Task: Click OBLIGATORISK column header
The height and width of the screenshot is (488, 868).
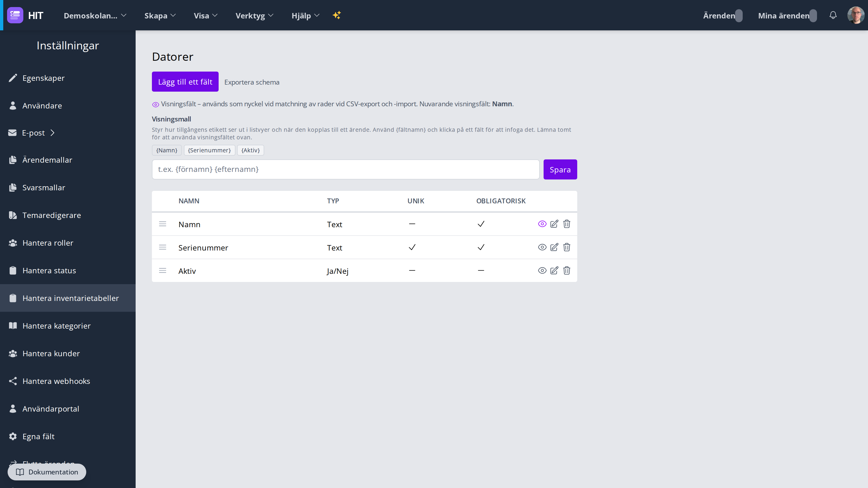Action: (x=501, y=201)
